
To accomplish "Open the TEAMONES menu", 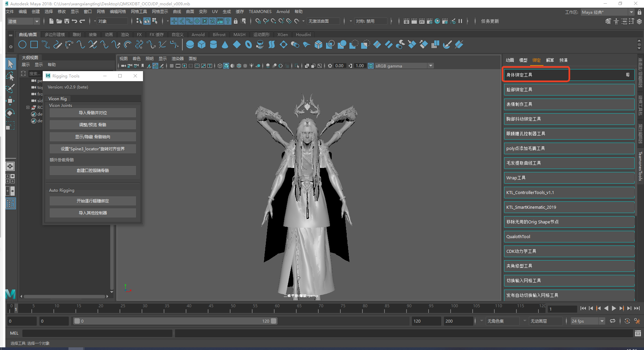I will 260,12.
